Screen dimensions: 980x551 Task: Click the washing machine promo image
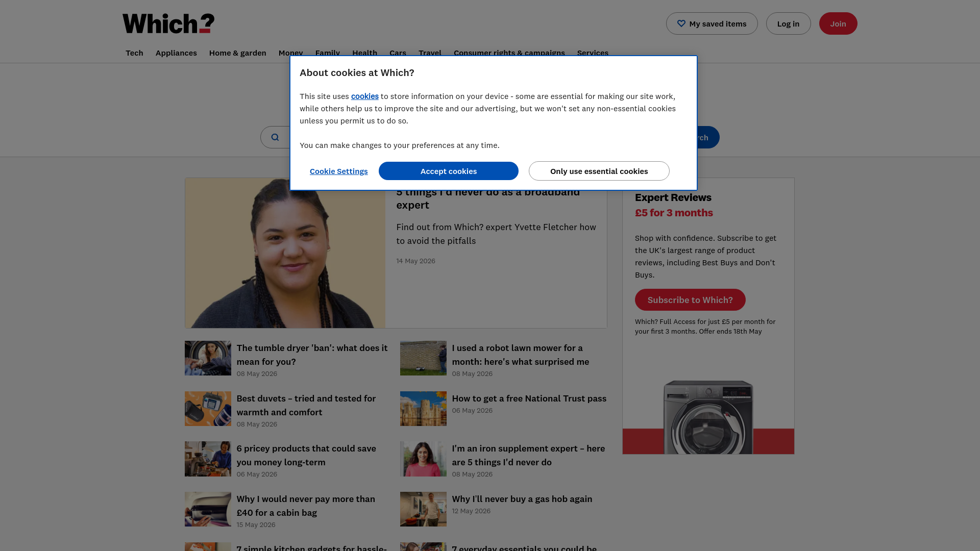pos(708,417)
